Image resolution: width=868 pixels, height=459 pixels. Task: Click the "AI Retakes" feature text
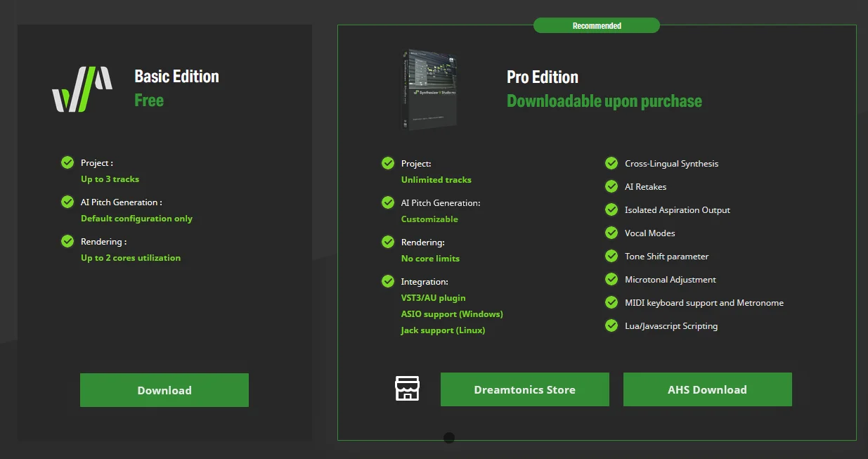coord(646,187)
